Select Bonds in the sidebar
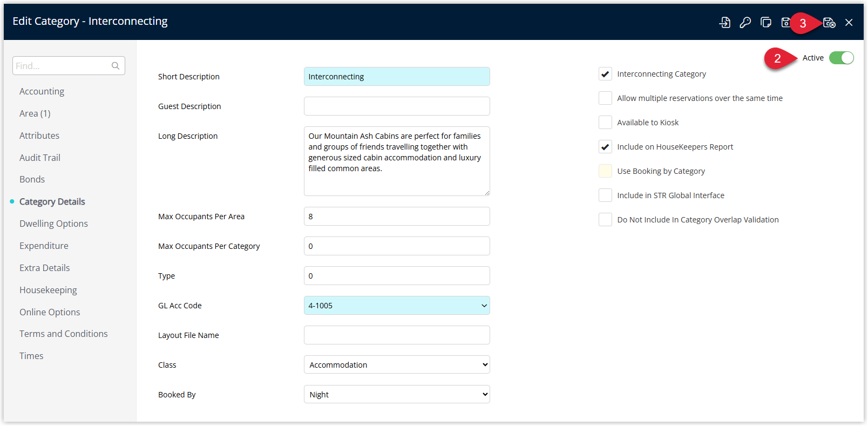Screen dimensions: 868x426 coord(32,179)
